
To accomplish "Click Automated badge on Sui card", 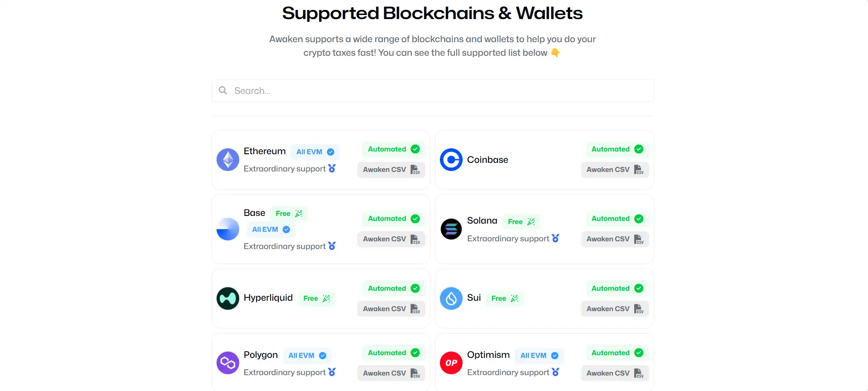I will pyautogui.click(x=617, y=288).
